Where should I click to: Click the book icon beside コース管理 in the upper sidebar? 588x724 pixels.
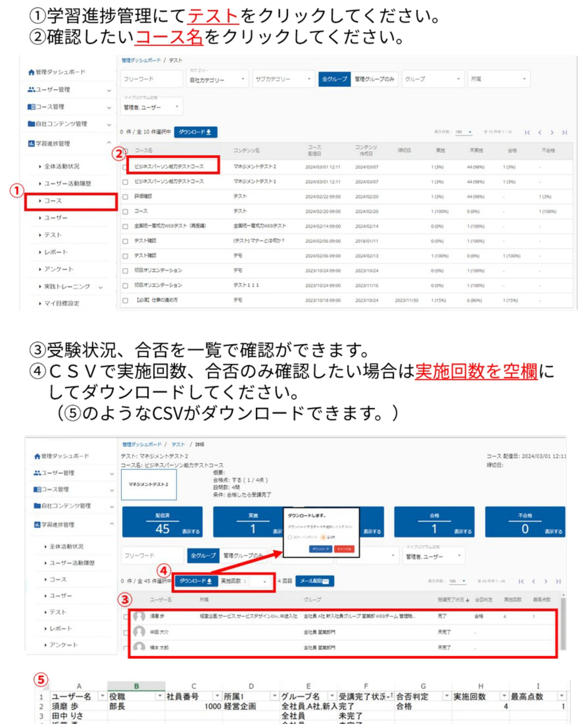pos(31,107)
